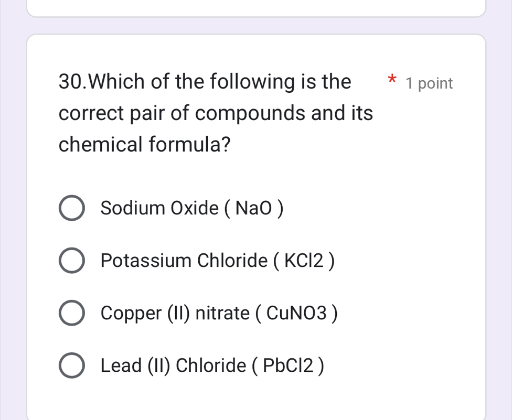This screenshot has width=512, height=420.
Task: Click the radio circle beside Sodium Oxide
Action: (72, 208)
